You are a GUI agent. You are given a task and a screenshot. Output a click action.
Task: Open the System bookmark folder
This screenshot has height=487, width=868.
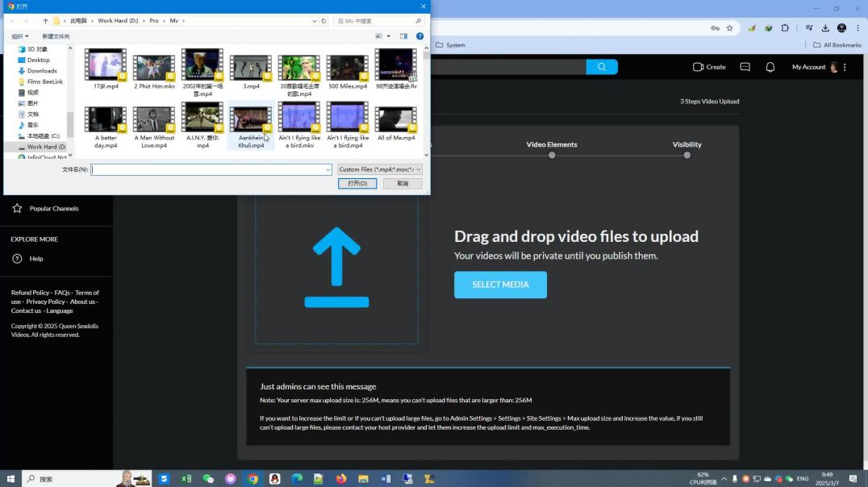pyautogui.click(x=451, y=45)
